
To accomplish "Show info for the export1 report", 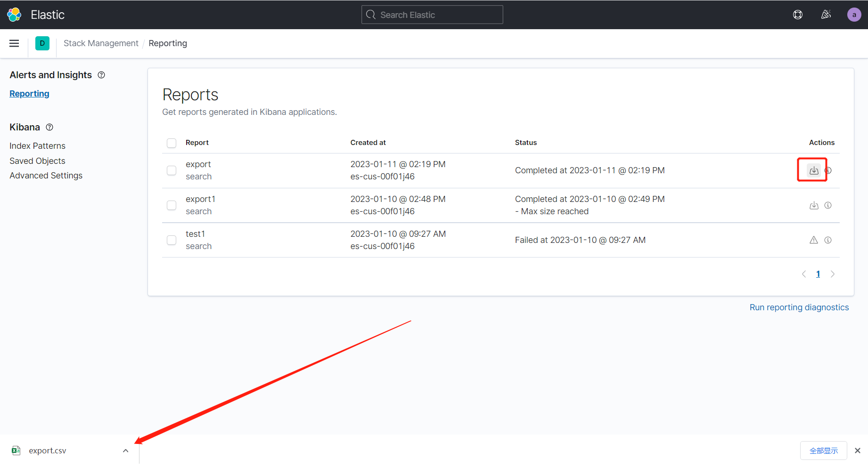I will [x=828, y=205].
